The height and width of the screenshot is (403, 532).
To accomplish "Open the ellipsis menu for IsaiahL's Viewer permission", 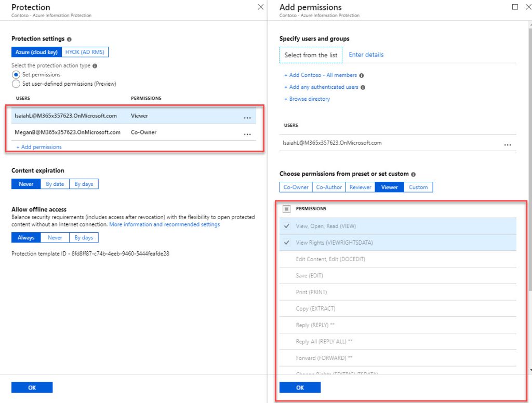I will click(248, 117).
